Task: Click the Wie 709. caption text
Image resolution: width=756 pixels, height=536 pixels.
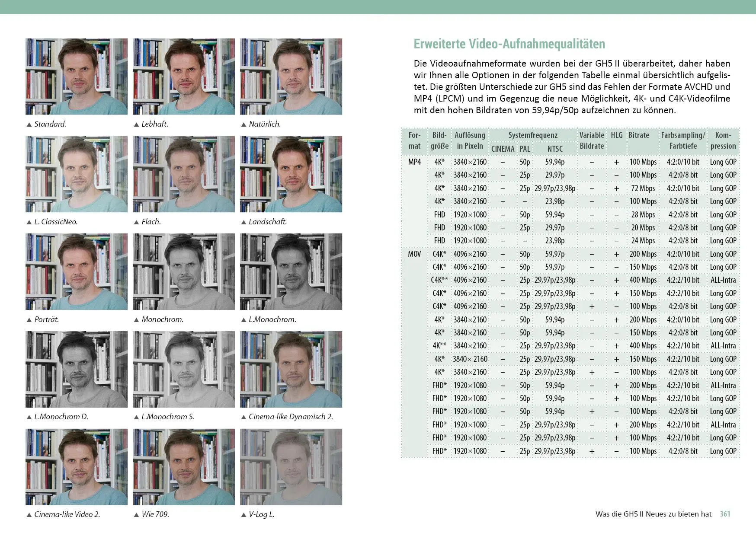Action: pyautogui.click(x=155, y=514)
